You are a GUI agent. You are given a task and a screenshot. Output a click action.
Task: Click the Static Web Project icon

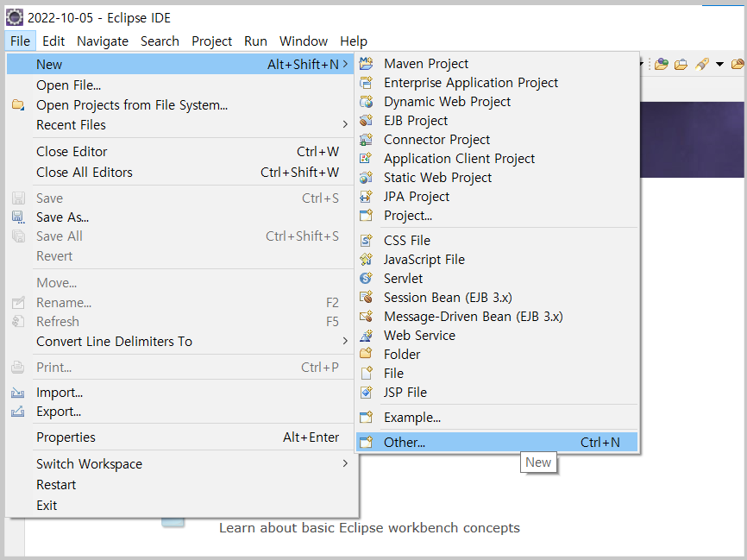(366, 177)
